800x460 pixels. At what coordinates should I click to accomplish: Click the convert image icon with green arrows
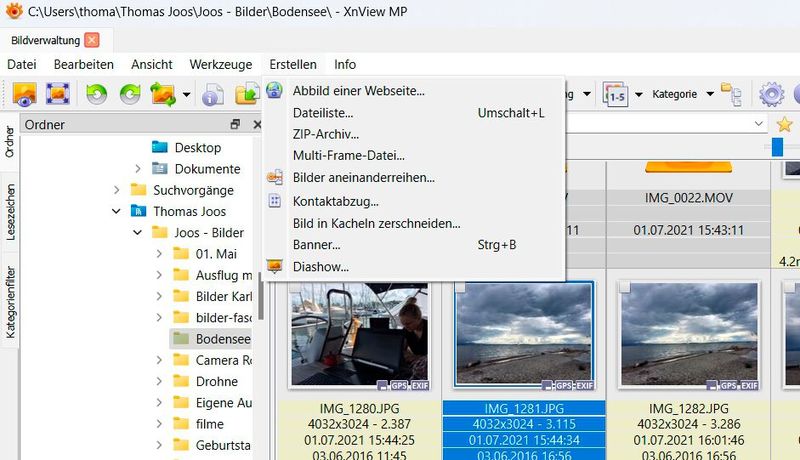pyautogui.click(x=163, y=94)
